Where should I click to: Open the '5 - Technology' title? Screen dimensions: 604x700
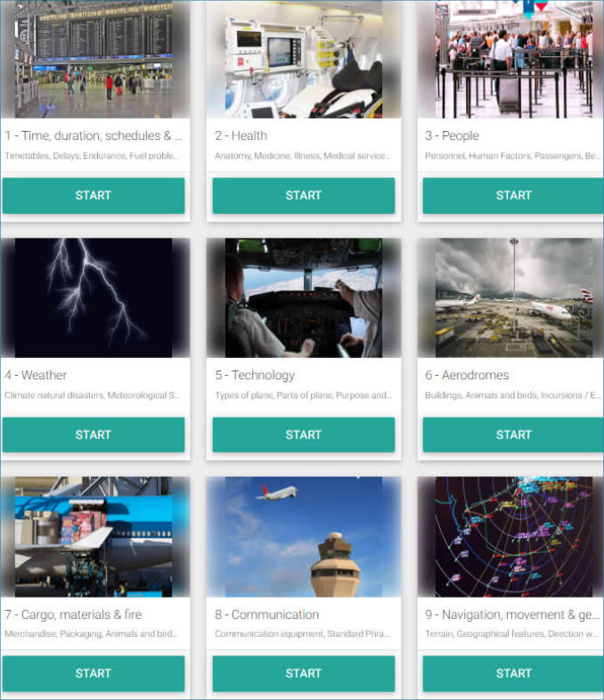click(255, 375)
